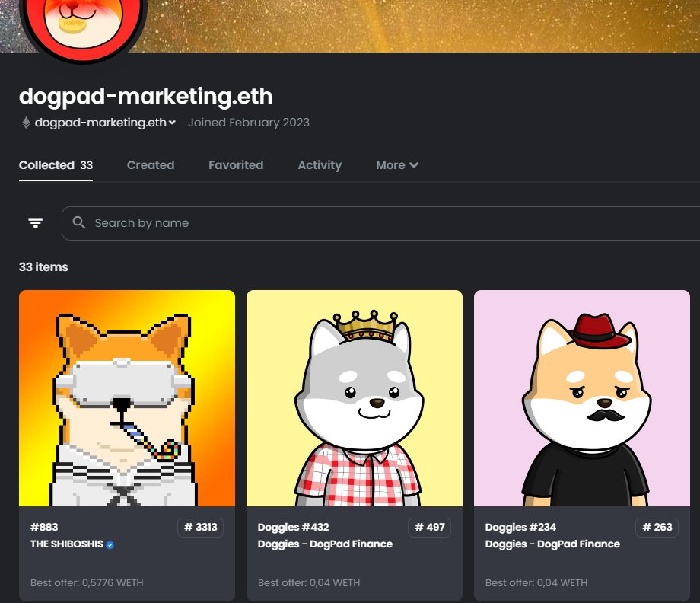
Task: Click the rarity rank # 3313 badge
Action: tap(200, 527)
